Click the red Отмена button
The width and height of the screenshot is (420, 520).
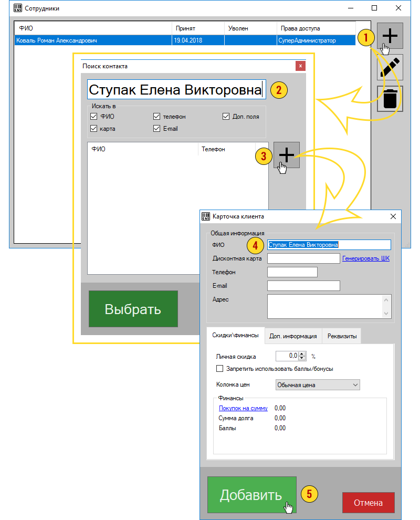coord(368,503)
